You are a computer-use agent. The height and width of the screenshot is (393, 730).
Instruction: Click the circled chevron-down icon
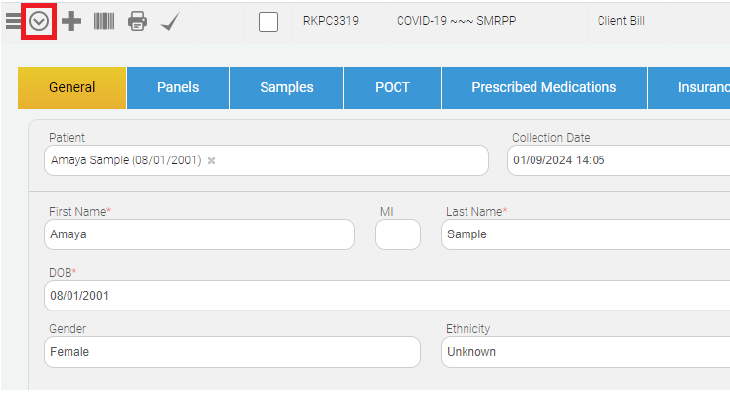coord(39,21)
